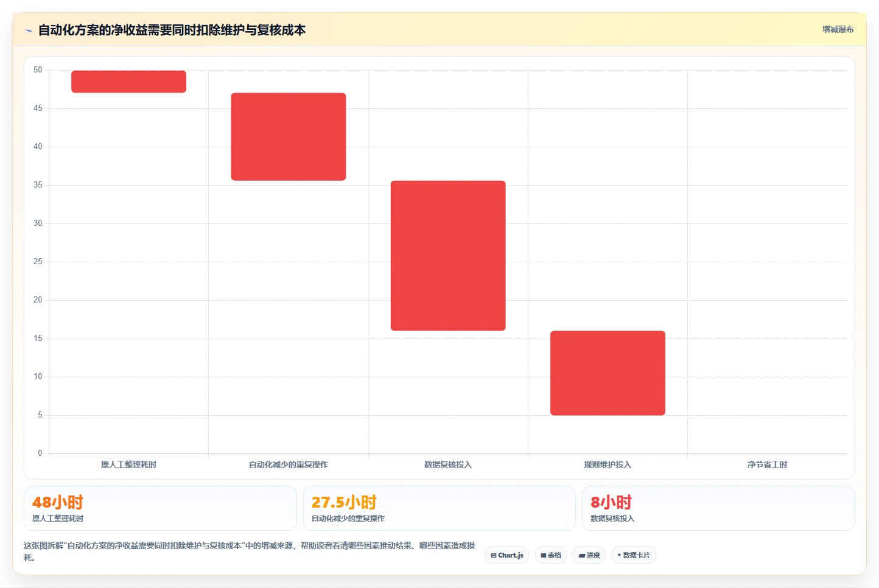Open the 48小时 data card
The height and width of the screenshot is (588, 879).
(160, 508)
